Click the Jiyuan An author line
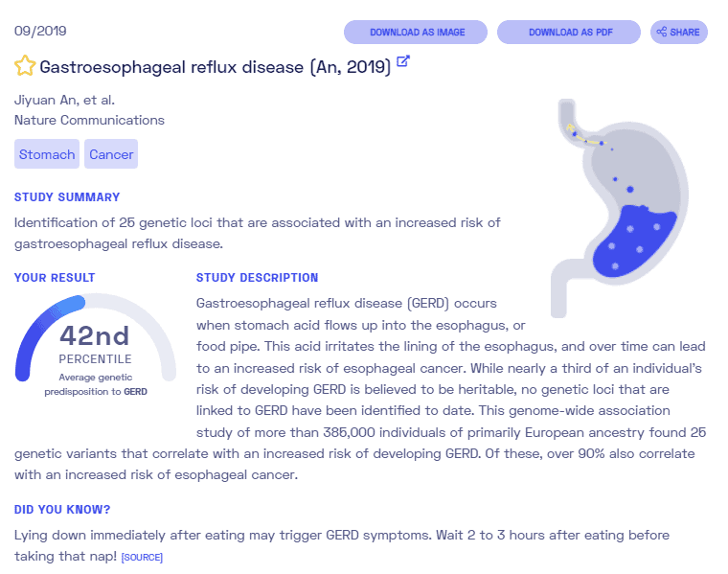Screen dimensions: 728x574 (64, 100)
